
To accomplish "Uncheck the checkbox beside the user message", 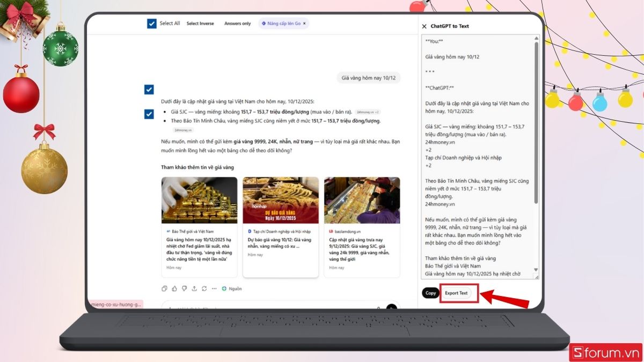I will coord(149,90).
